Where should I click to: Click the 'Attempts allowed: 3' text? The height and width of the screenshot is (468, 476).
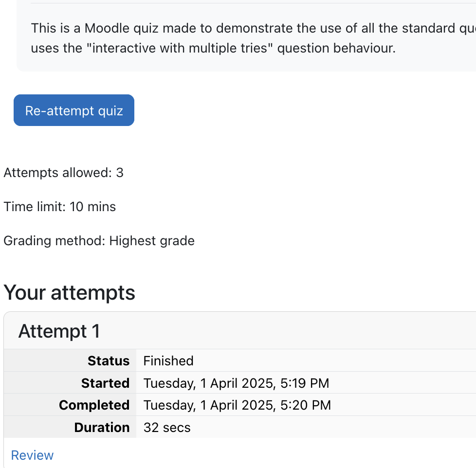click(63, 173)
